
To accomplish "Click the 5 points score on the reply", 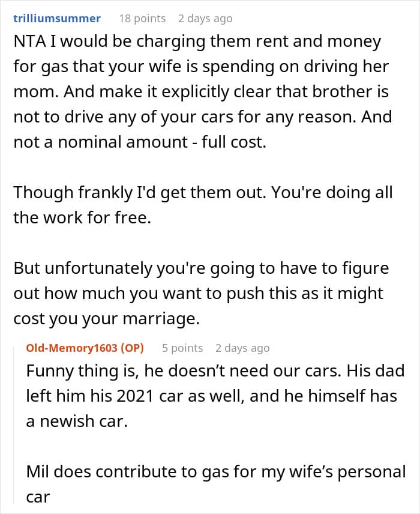I will pyautogui.click(x=182, y=348).
